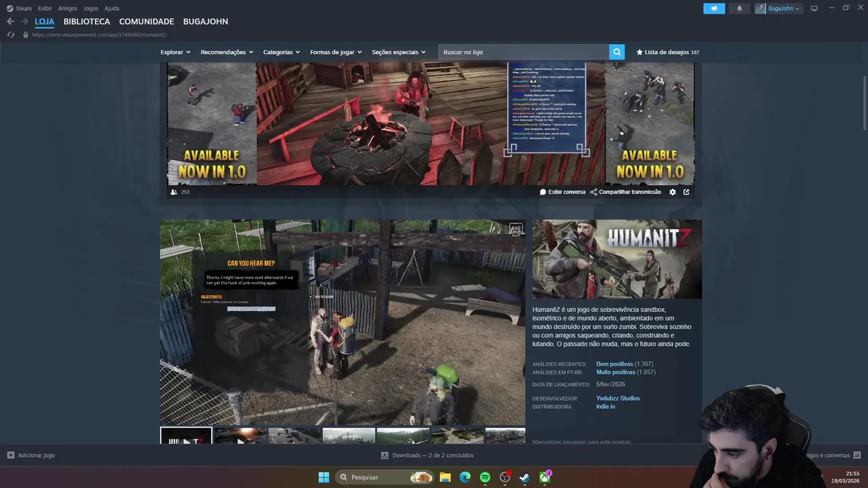
Task: Click the Windows Pesquisar search box
Action: click(385, 477)
